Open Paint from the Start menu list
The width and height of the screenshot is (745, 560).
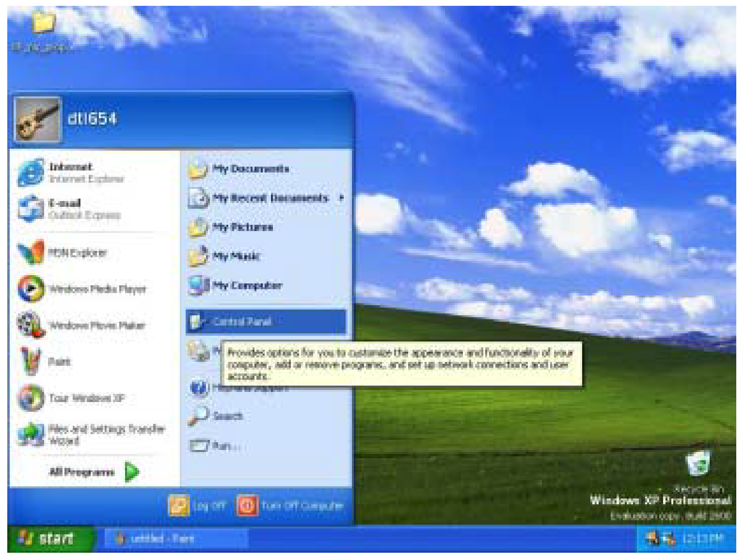pyautogui.click(x=45, y=361)
